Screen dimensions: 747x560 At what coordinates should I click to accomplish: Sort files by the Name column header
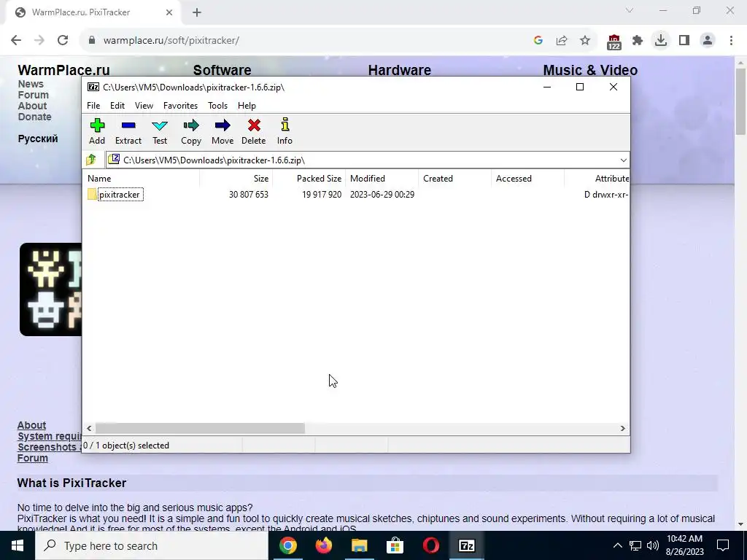pyautogui.click(x=141, y=179)
